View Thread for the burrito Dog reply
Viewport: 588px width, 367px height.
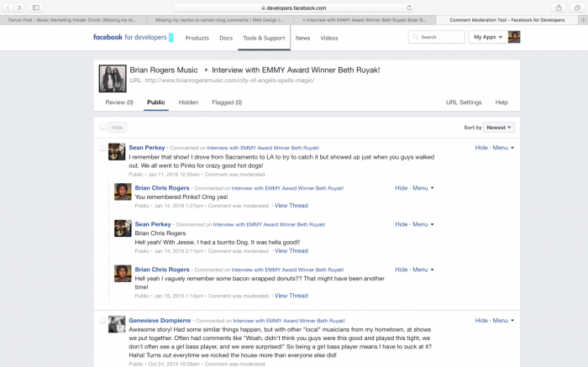[x=291, y=251]
